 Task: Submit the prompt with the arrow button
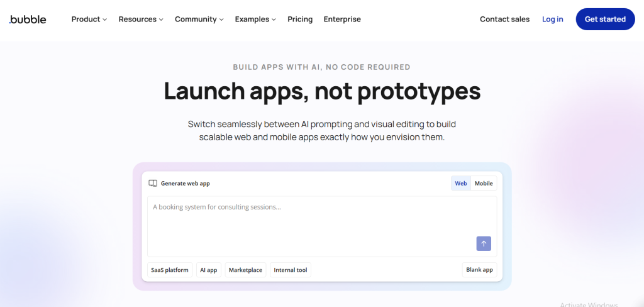click(484, 243)
